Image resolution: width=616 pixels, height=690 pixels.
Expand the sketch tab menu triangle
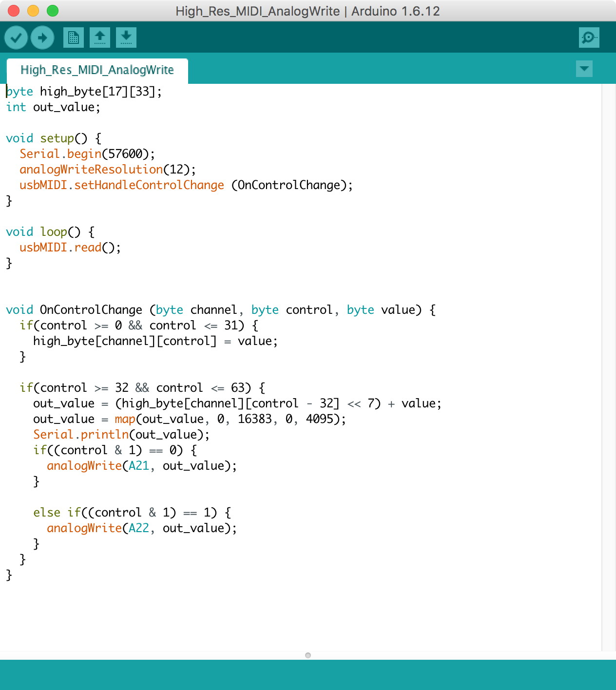(583, 69)
